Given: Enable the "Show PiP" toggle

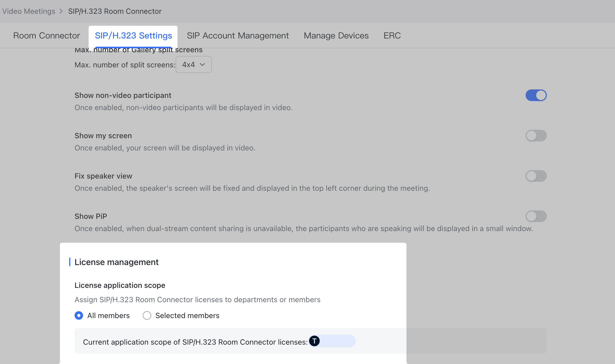Looking at the screenshot, I should pyautogui.click(x=536, y=216).
